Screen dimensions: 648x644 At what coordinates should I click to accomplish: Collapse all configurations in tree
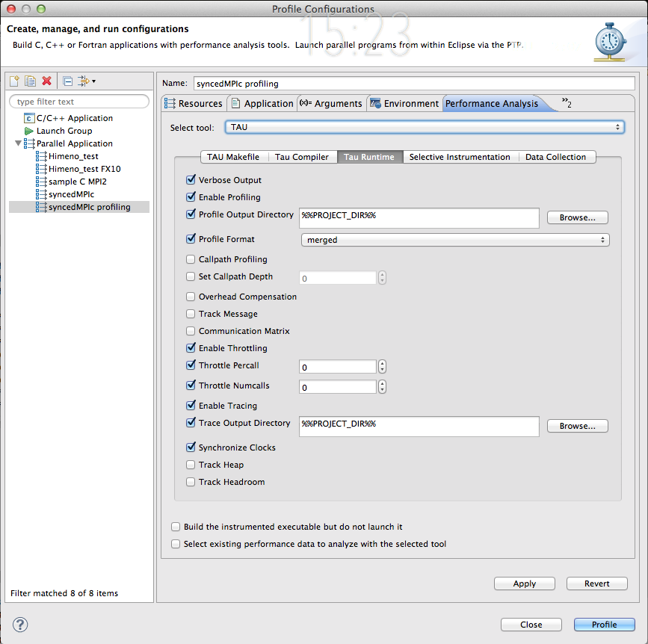coord(67,81)
